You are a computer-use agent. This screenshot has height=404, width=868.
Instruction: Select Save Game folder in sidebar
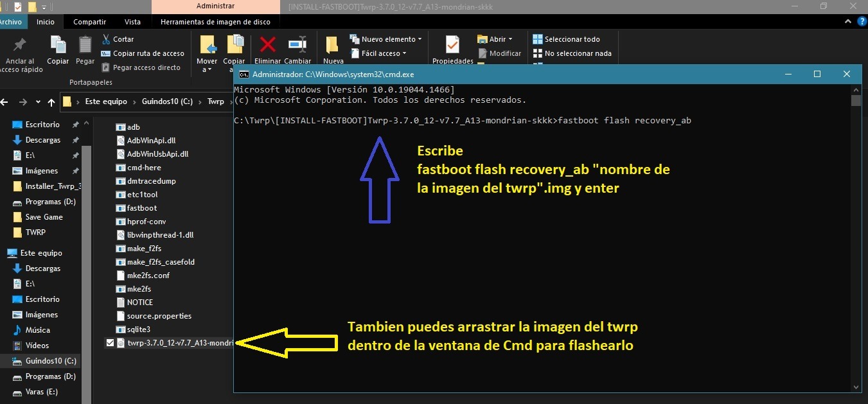[39, 217]
